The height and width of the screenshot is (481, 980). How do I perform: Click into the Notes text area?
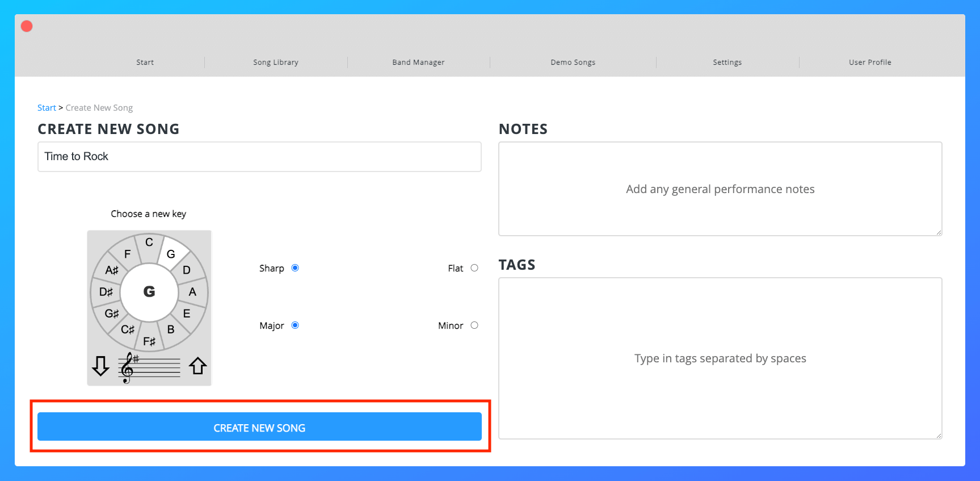tap(720, 189)
